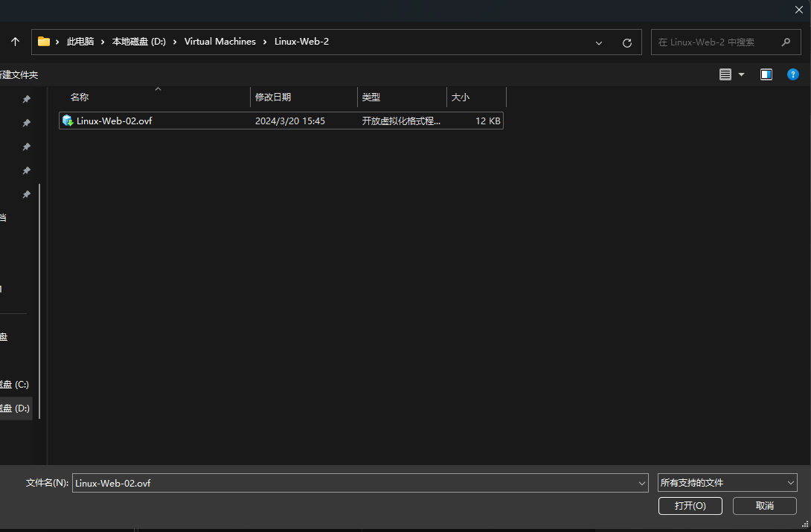The image size is (811, 532).
Task: Click the 打开(O) button
Action: tap(689, 506)
